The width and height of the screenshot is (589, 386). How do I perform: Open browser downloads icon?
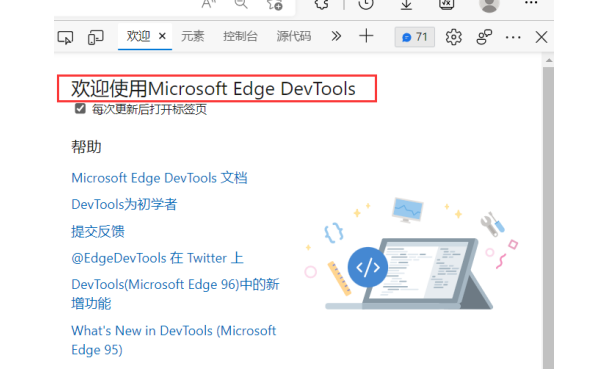coord(406,4)
